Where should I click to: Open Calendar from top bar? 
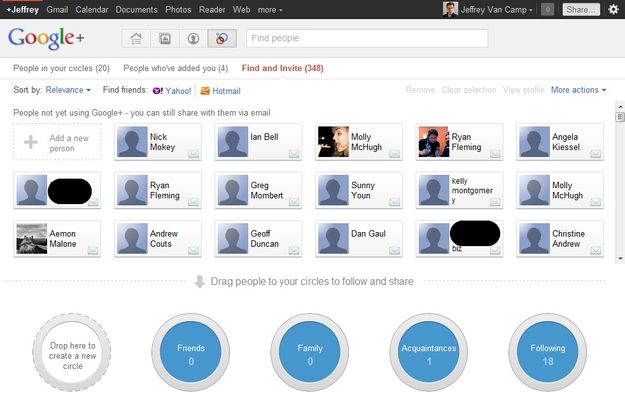coord(92,10)
